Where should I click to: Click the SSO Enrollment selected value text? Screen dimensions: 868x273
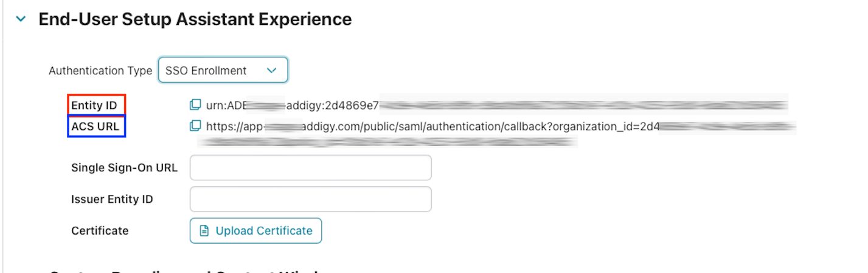coord(206,71)
